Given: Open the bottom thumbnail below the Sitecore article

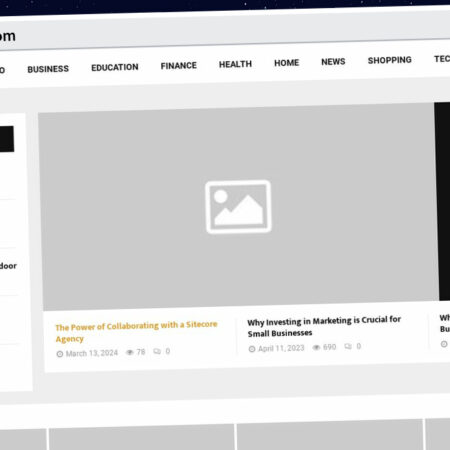Looking at the screenshot, I should (x=142, y=438).
